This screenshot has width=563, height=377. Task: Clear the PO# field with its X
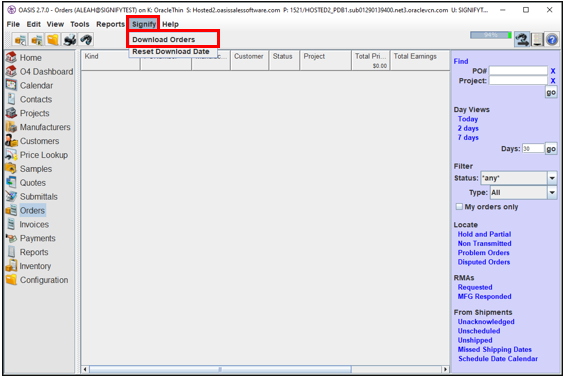553,71
